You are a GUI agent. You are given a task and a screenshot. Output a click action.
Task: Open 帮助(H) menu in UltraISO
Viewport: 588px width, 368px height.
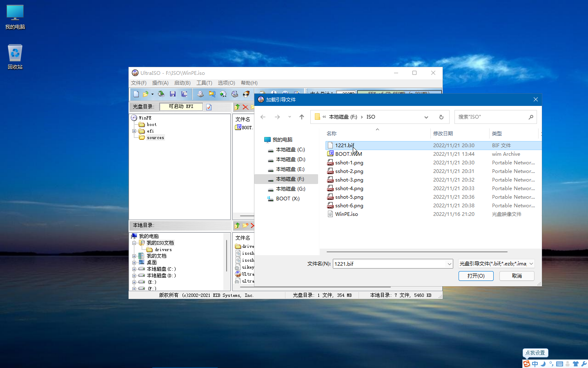coord(249,83)
